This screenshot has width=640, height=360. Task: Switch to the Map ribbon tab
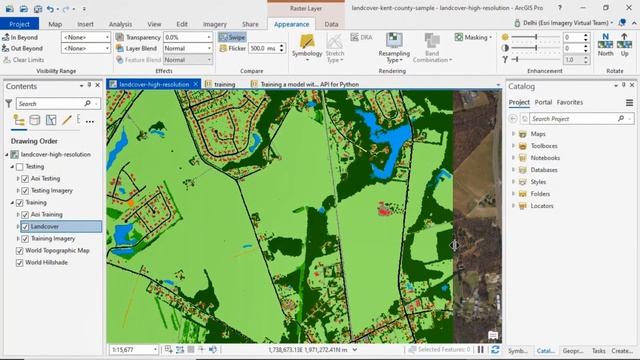click(x=55, y=24)
